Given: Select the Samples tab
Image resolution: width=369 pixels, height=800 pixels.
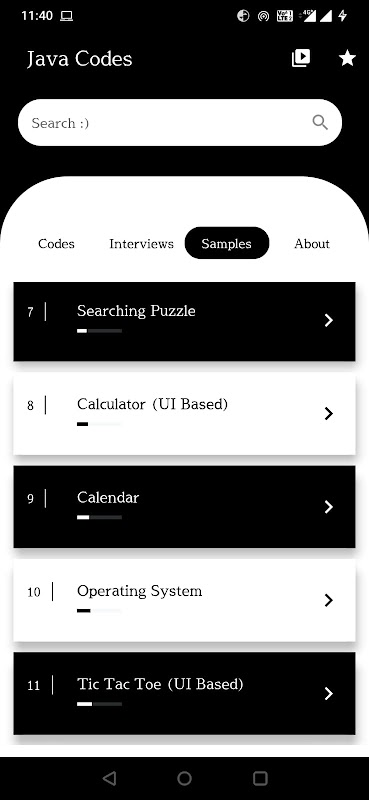Looking at the screenshot, I should [227, 243].
